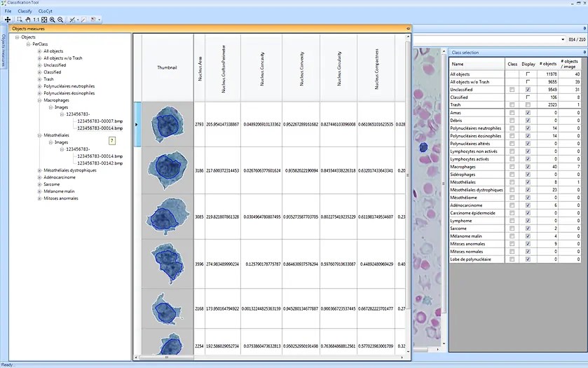Click the Nucleus CroftonPerimeter column header
This screenshot has height=368, width=588.
(223, 68)
